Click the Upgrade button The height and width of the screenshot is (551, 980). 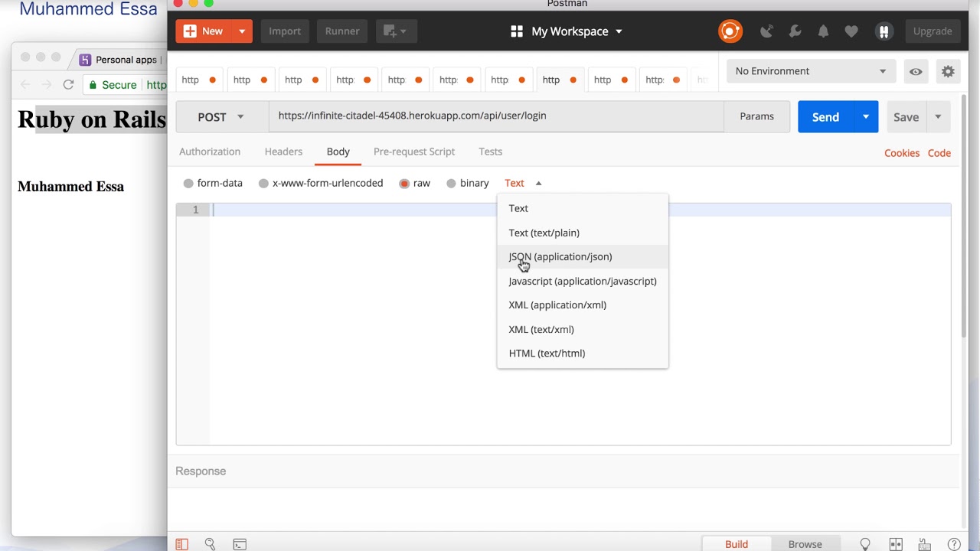coord(933,31)
